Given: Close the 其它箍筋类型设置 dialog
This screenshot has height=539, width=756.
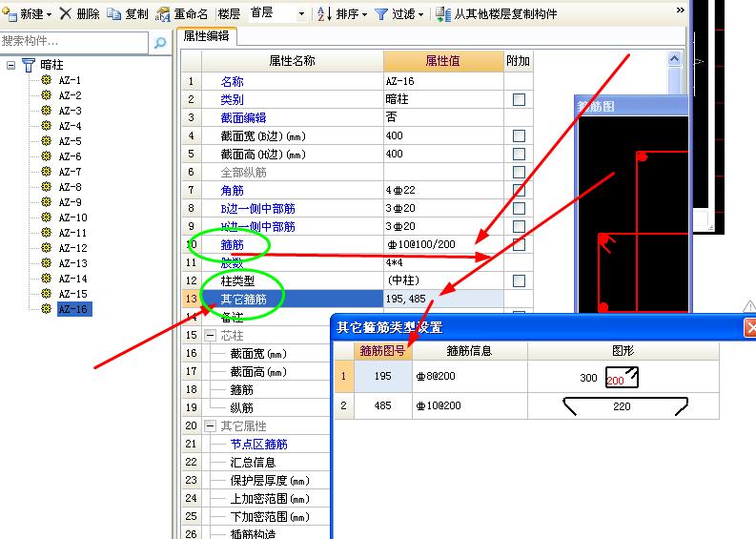Looking at the screenshot, I should pos(750,327).
